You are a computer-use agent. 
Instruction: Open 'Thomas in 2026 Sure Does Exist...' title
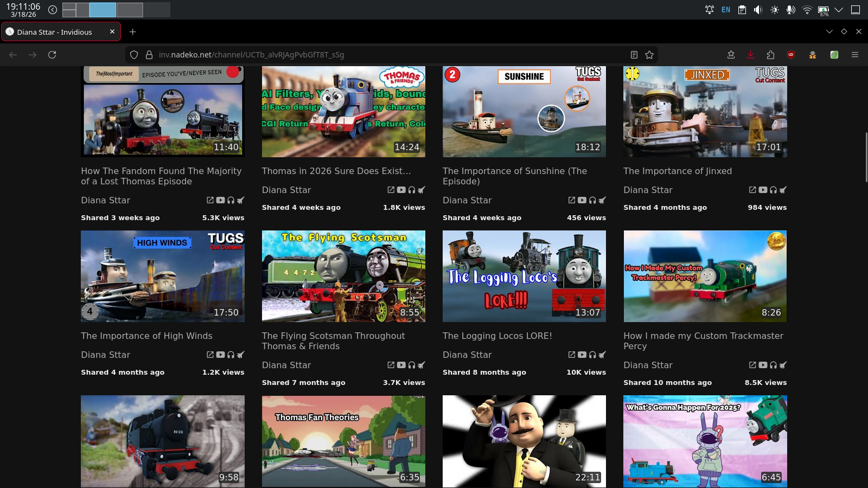(x=336, y=171)
